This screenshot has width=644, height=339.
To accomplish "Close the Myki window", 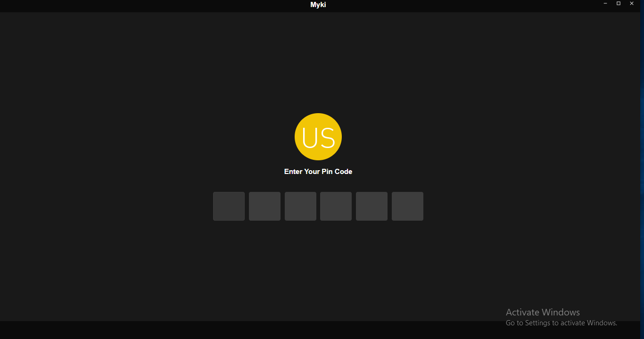I will pos(632,3).
